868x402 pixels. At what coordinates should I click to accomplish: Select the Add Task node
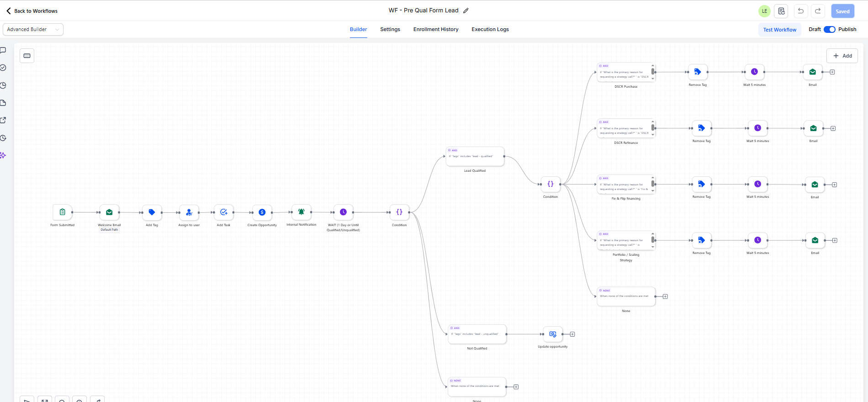coord(223,212)
